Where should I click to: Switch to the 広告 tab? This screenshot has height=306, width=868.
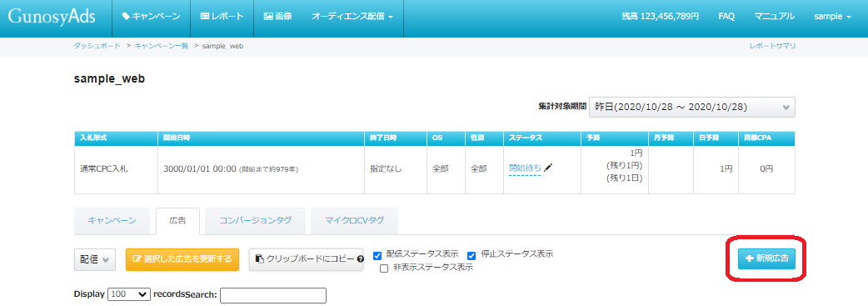pyautogui.click(x=177, y=221)
